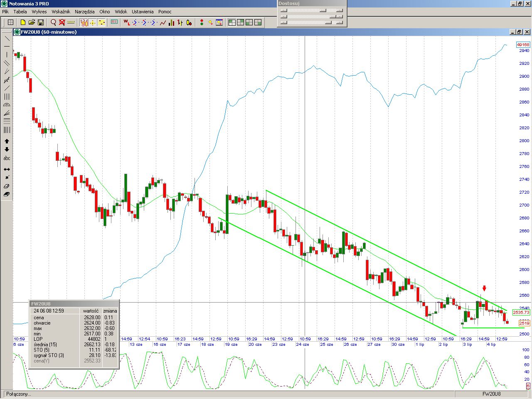The image size is (532, 399).
Task: Click the save floppy disk icon
Action: click(x=41, y=22)
